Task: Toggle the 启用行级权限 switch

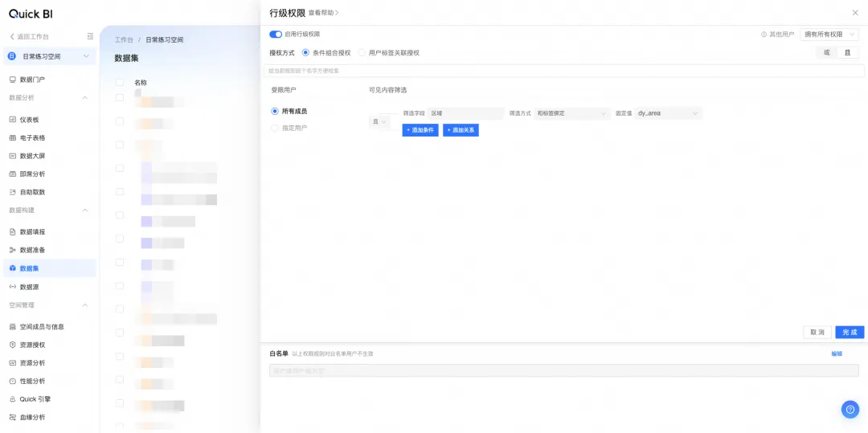Action: tap(276, 35)
